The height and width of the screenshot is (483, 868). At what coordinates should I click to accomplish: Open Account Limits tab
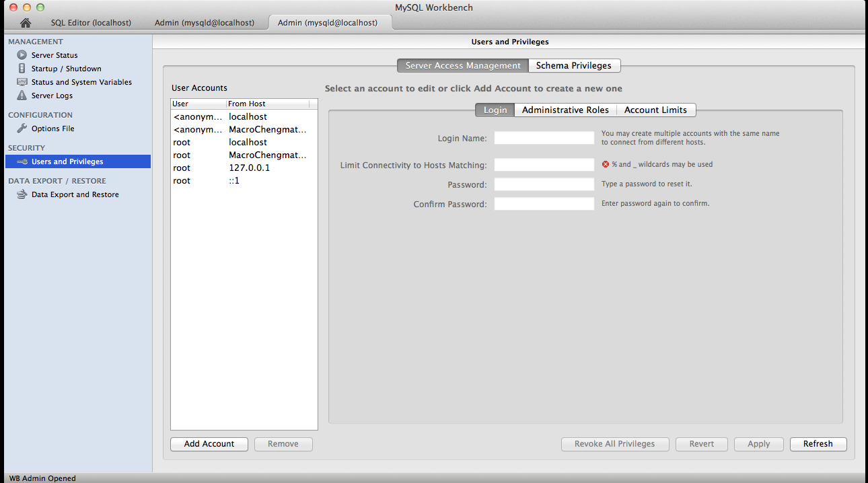pyautogui.click(x=655, y=110)
